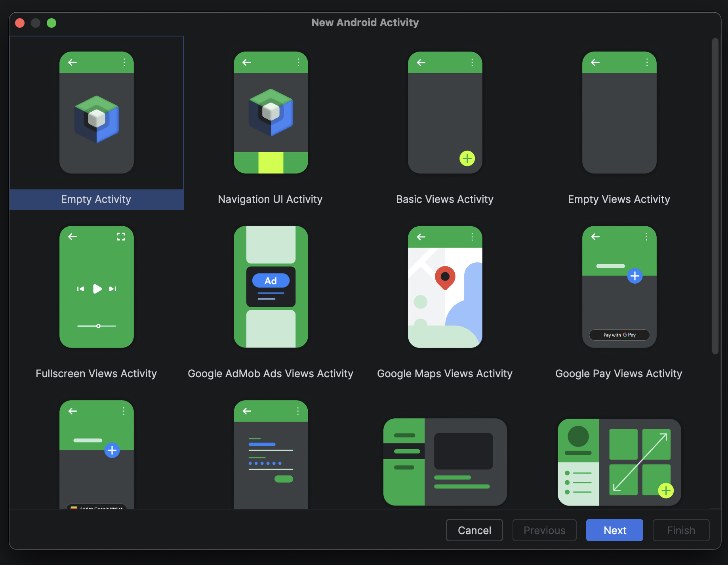
Task: Click the vertical scrollbar of the template list
Action: coord(715,196)
